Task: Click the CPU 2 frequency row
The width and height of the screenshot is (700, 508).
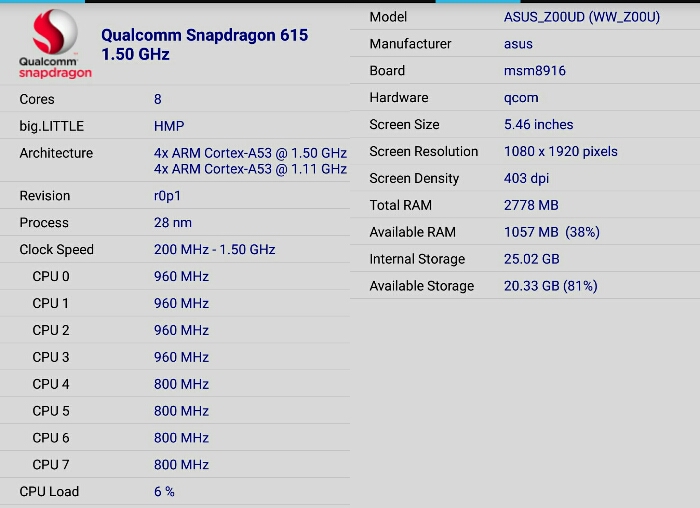Action: click(x=175, y=330)
